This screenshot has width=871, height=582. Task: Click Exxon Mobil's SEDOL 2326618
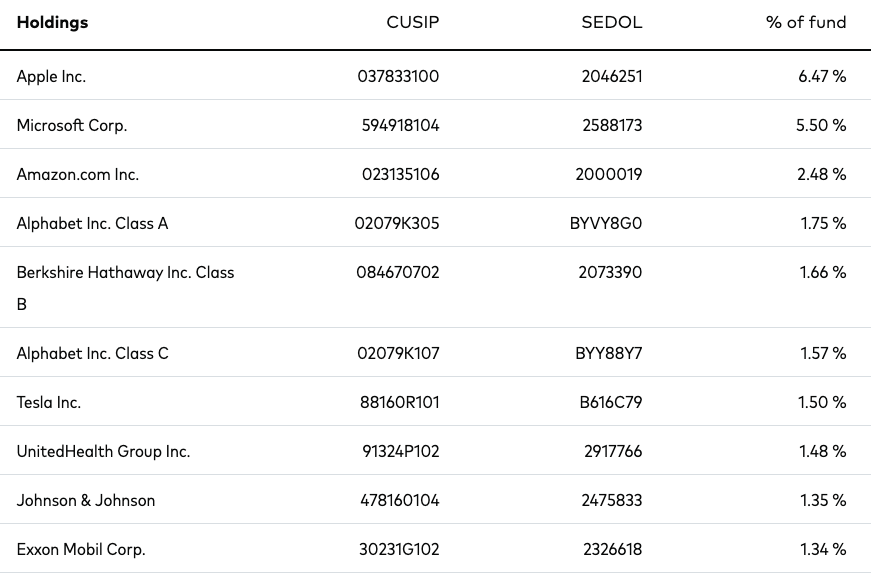(613, 549)
